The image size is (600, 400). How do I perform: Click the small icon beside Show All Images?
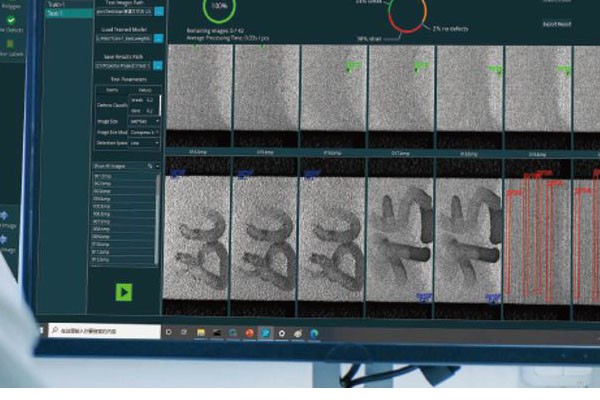point(150,166)
